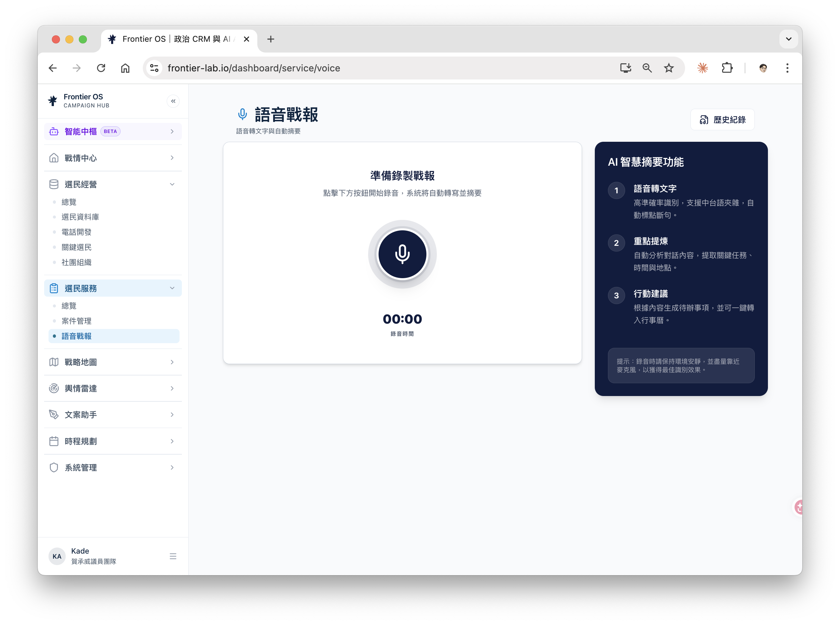Click the pink floating widget at right edge
This screenshot has height=625, width=840.
[x=798, y=507]
